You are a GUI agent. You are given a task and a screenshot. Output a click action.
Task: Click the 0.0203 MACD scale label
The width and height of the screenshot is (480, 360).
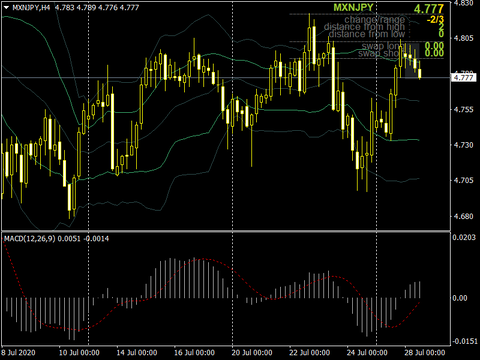click(464, 237)
